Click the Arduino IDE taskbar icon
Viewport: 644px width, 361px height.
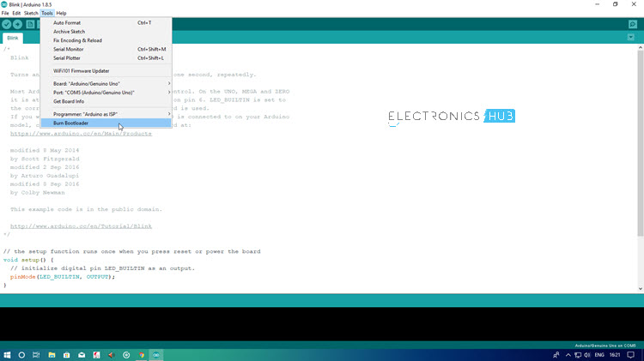point(156,355)
